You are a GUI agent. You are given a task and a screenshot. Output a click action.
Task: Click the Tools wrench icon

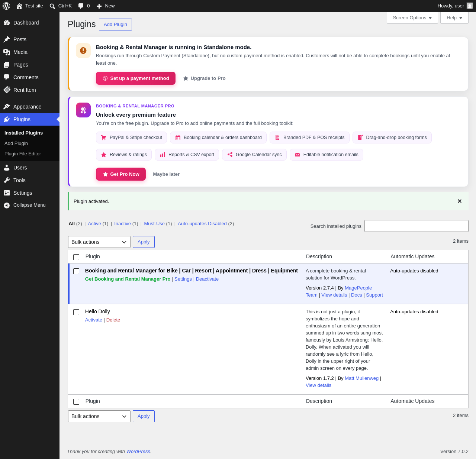point(7,180)
